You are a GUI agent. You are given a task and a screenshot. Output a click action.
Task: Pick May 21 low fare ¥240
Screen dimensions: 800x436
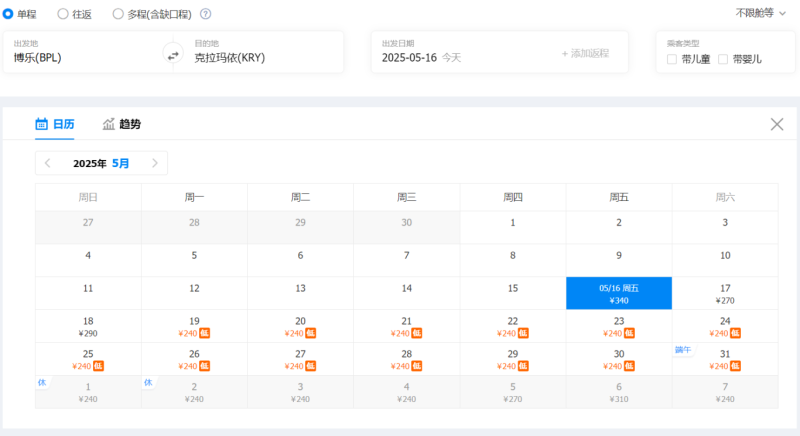click(x=407, y=326)
